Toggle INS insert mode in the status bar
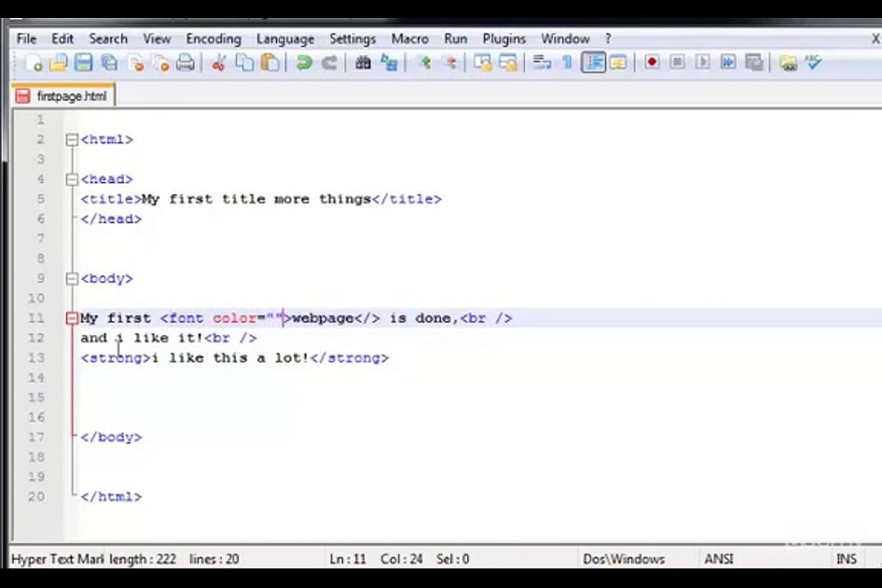882x588 pixels. coord(846,559)
